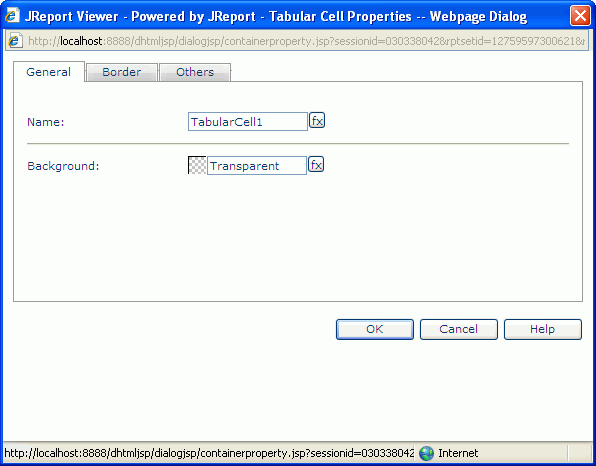Click the page icon in the address bar
The width and height of the screenshot is (596, 466).
pyautogui.click(x=15, y=41)
